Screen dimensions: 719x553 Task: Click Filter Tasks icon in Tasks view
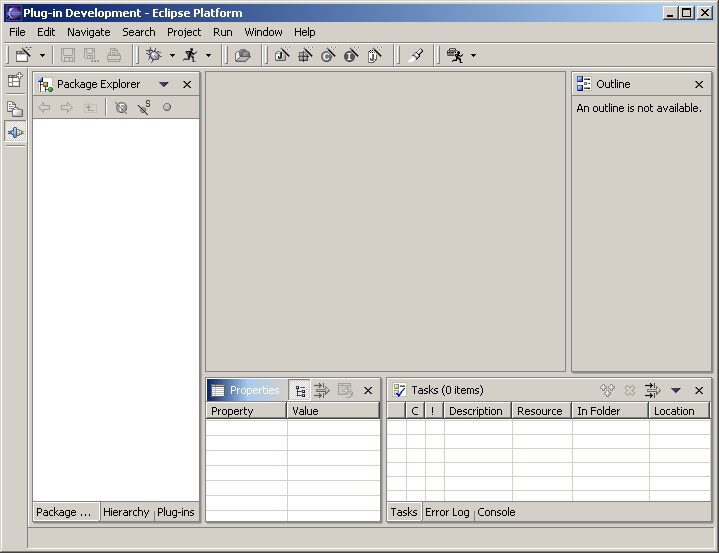tap(652, 391)
